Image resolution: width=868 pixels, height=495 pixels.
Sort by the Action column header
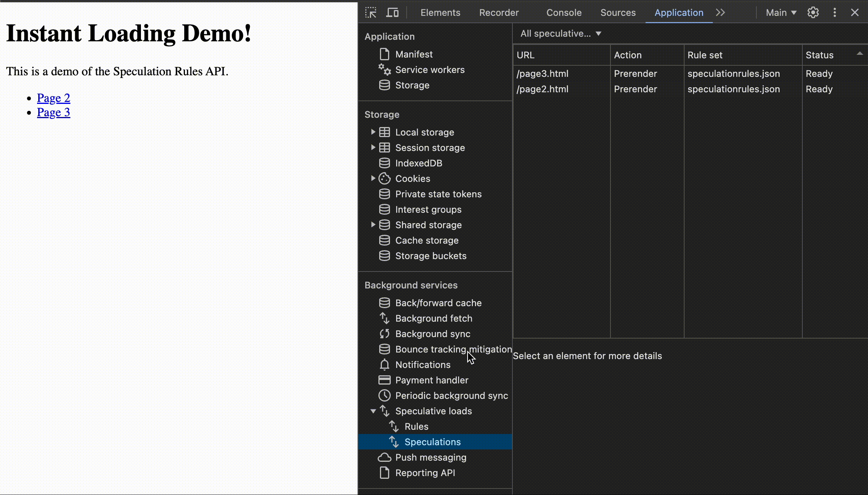coord(647,55)
